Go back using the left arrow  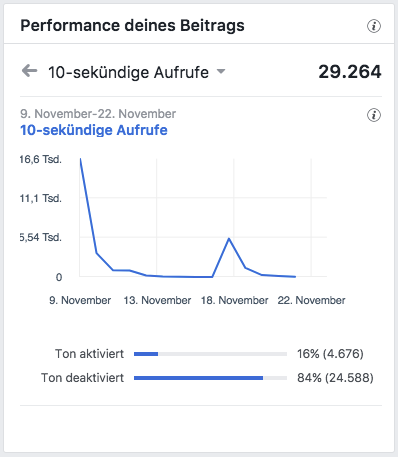coord(29,71)
